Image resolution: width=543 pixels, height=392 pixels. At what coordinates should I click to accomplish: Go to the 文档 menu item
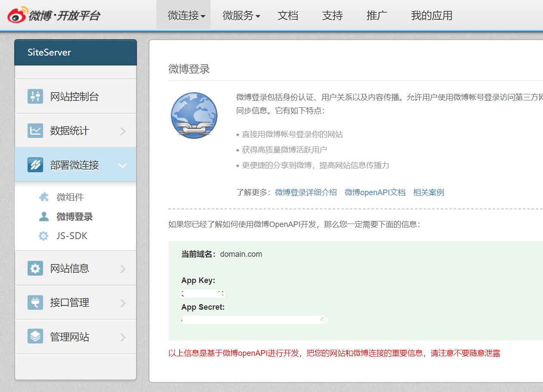pyautogui.click(x=288, y=16)
